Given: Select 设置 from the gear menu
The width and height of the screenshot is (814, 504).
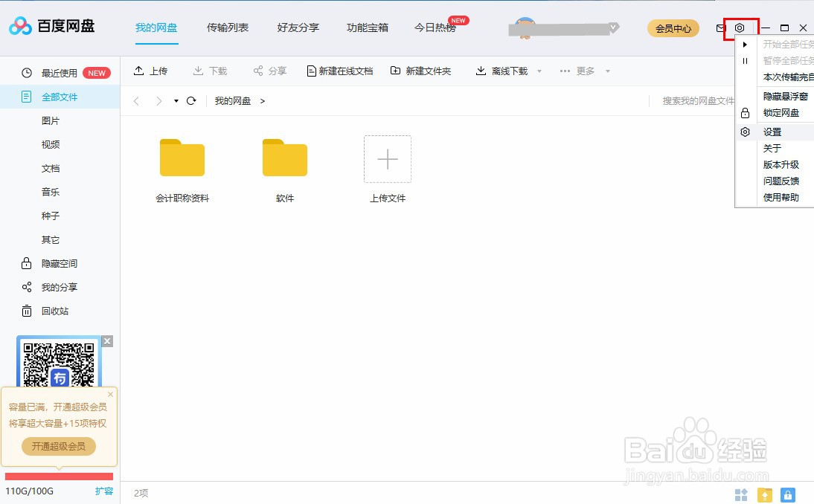Looking at the screenshot, I should [774, 132].
